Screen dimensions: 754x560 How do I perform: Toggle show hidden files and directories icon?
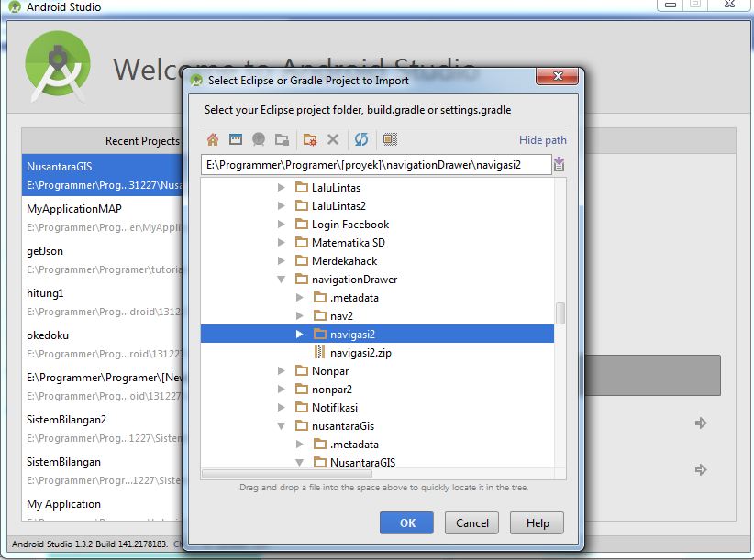(390, 139)
